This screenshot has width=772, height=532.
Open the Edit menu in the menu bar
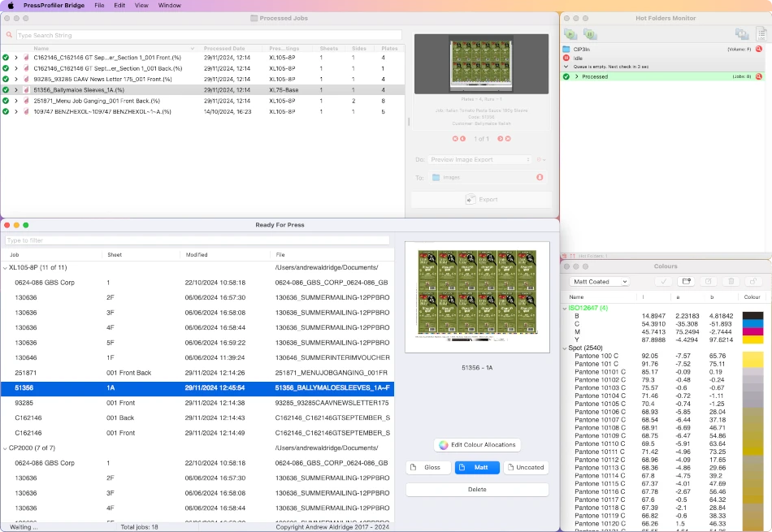(x=119, y=6)
